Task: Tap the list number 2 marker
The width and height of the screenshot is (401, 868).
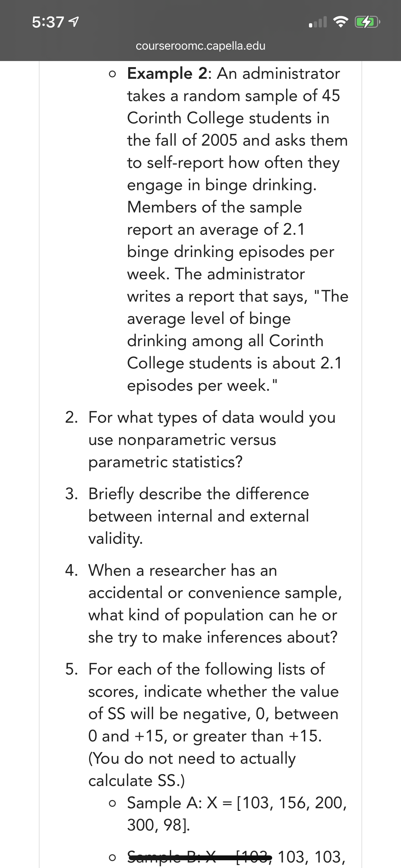Action: click(x=71, y=417)
